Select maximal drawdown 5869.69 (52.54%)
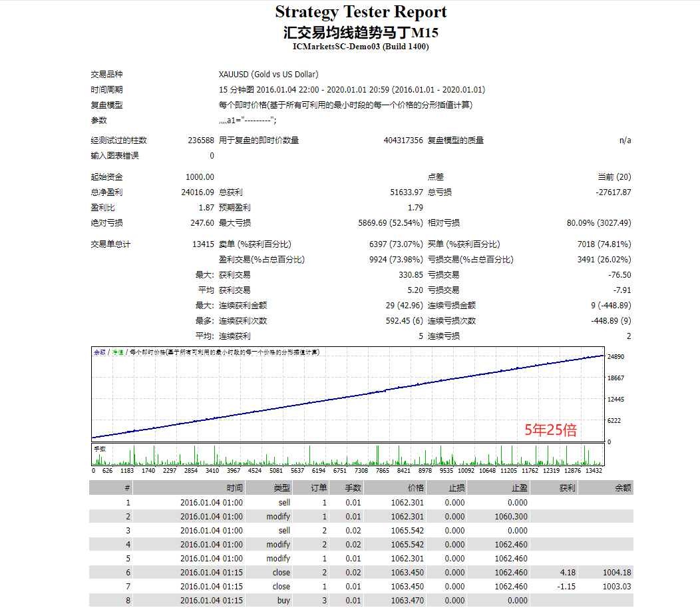700x610 pixels. [391, 223]
